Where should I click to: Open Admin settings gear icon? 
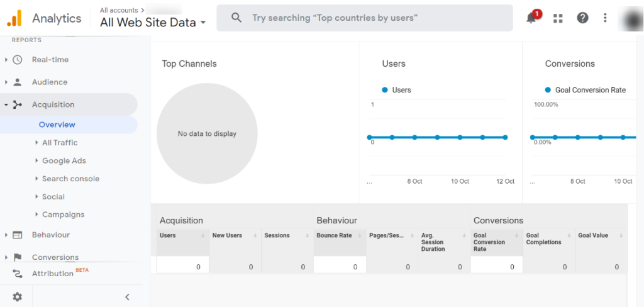(x=17, y=297)
